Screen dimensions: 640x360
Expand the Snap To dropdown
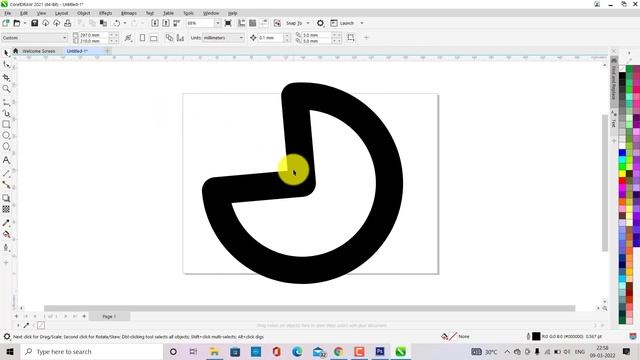click(308, 23)
